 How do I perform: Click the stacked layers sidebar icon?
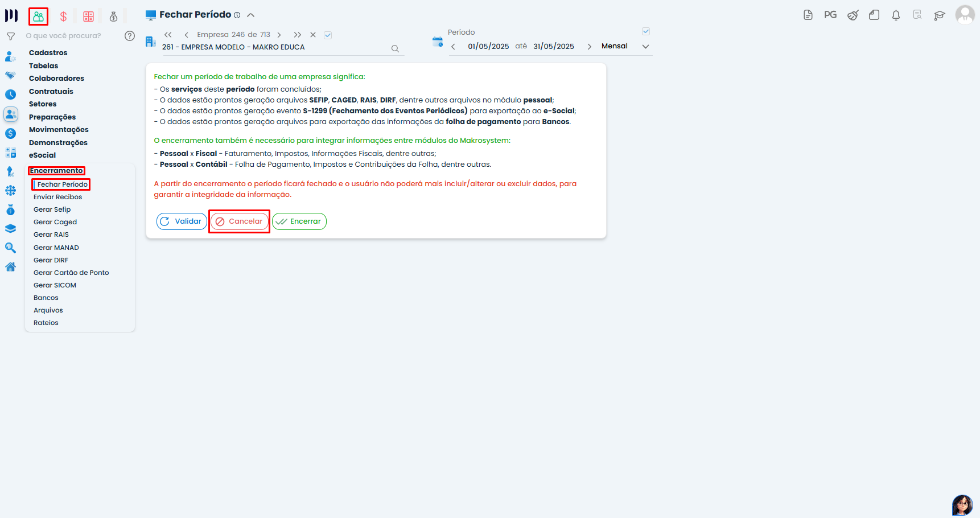click(10, 229)
